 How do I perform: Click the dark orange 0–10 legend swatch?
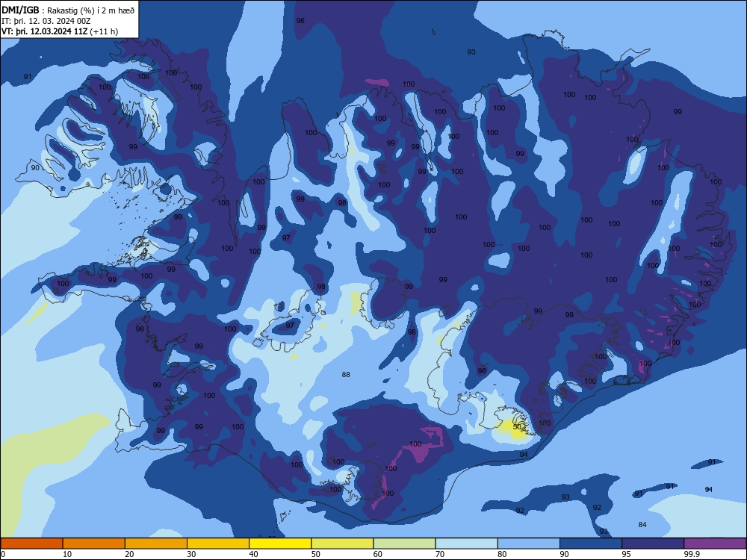click(x=31, y=544)
